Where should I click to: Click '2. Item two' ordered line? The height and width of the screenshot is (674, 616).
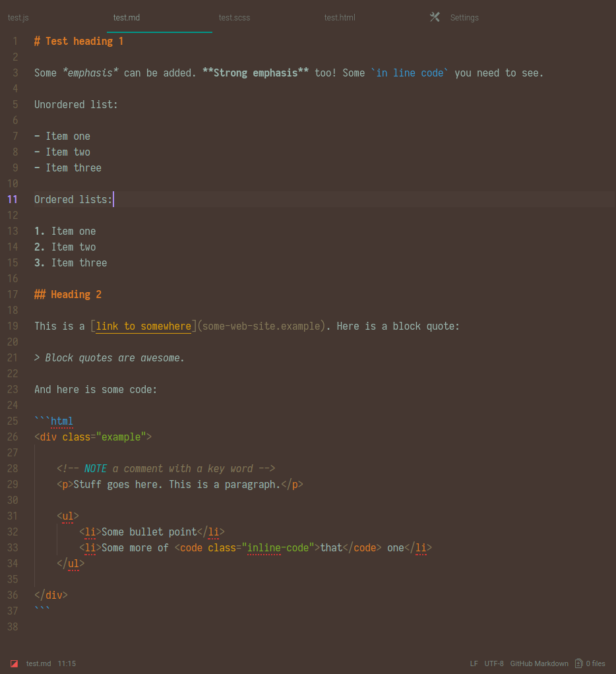(x=65, y=247)
